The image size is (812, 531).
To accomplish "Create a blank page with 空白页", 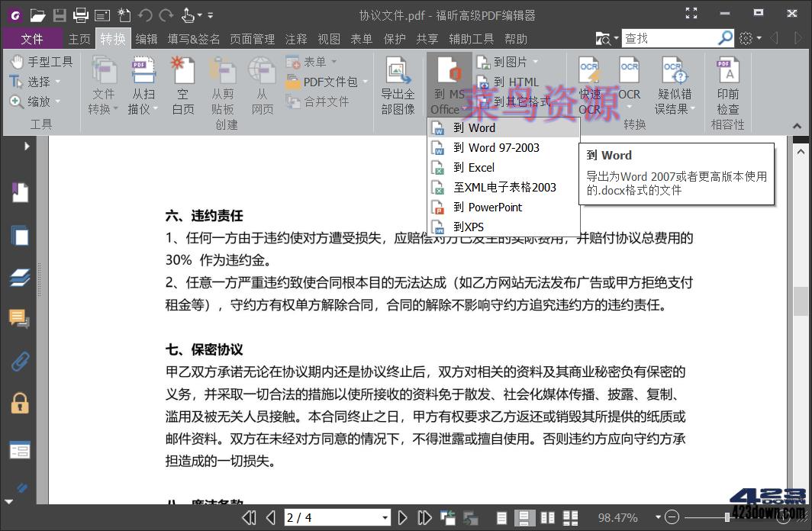I will click(x=182, y=84).
